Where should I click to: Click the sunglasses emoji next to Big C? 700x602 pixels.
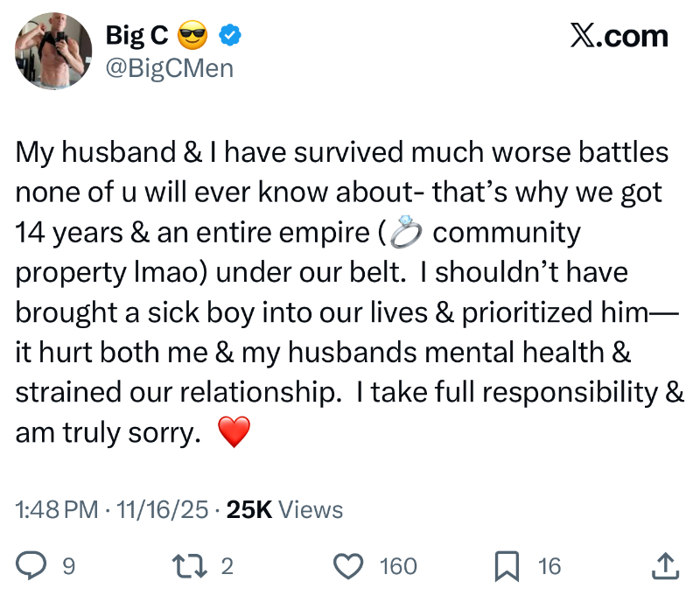click(192, 36)
